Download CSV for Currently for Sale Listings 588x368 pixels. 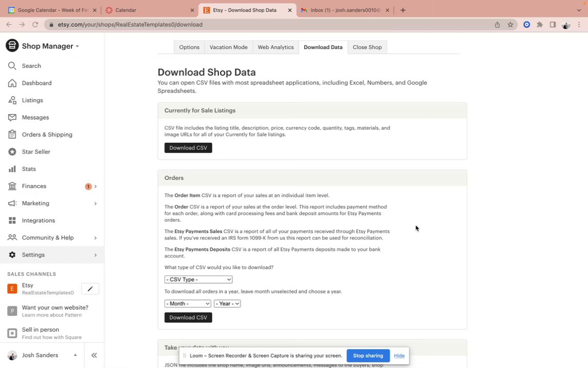(x=188, y=148)
